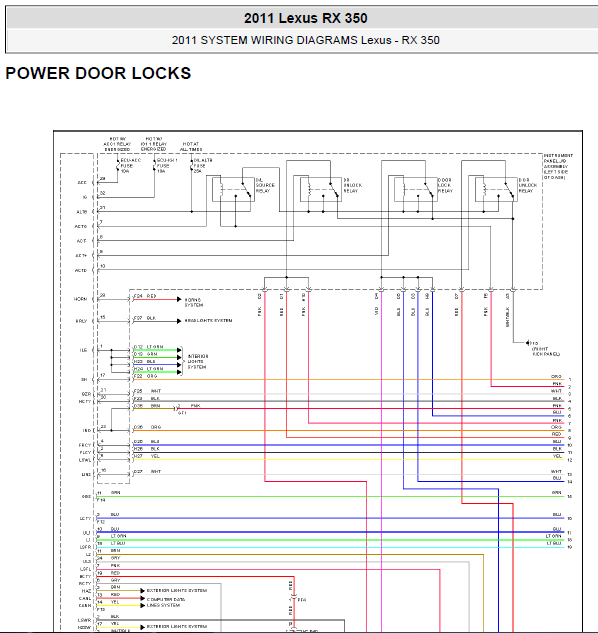Click the ECU-IG1 fuse symbol
Screen dimensions: 598x633
click(x=155, y=165)
